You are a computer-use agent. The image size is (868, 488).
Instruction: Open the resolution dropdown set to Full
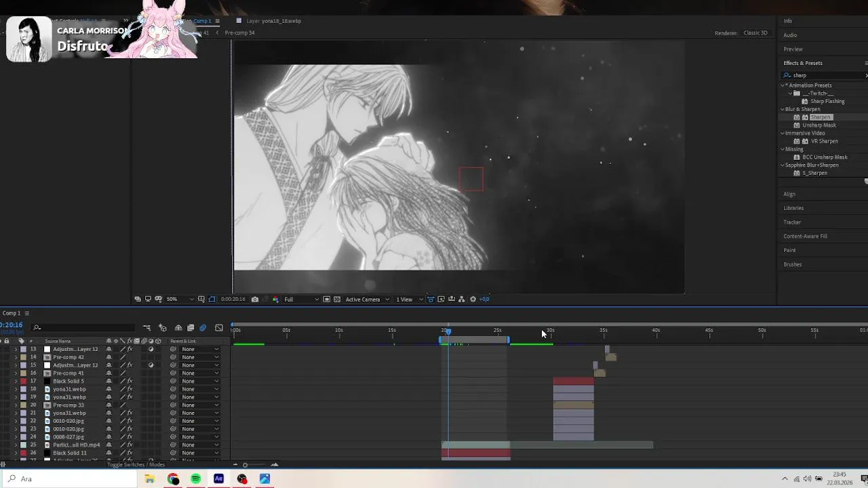[301, 300]
